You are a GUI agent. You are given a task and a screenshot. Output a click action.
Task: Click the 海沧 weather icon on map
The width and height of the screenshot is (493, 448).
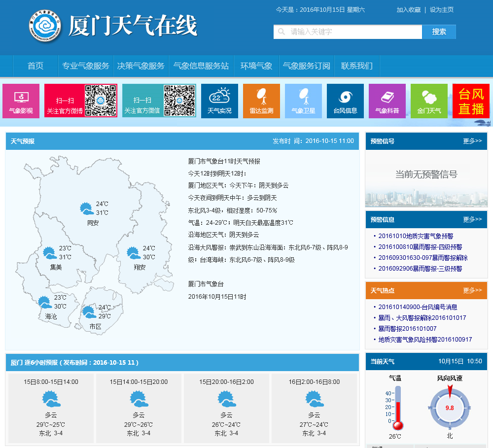coord(45,302)
